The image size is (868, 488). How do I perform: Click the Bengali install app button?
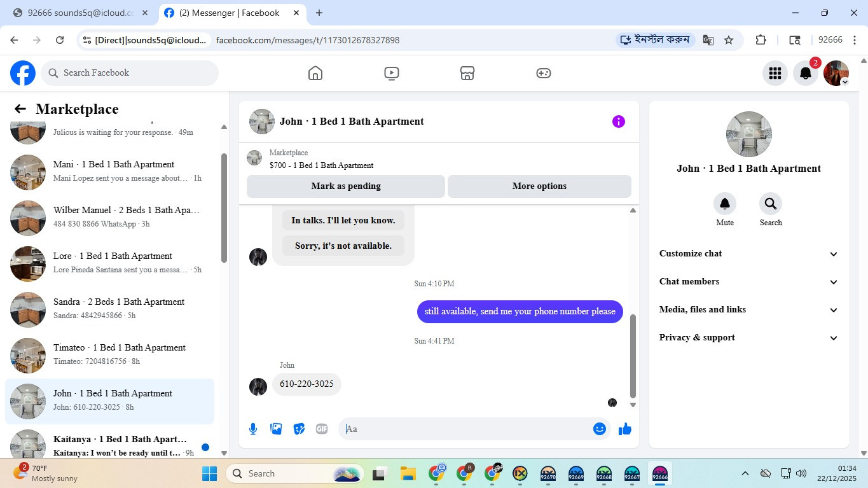[655, 40]
